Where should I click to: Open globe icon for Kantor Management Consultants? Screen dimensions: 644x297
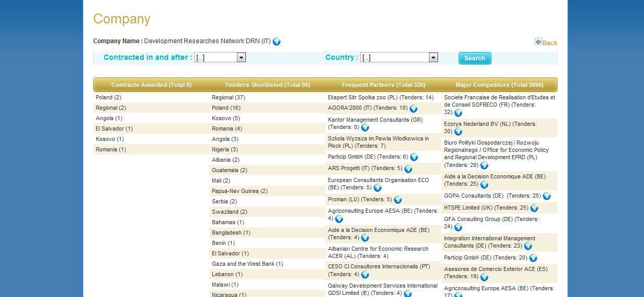click(x=365, y=127)
